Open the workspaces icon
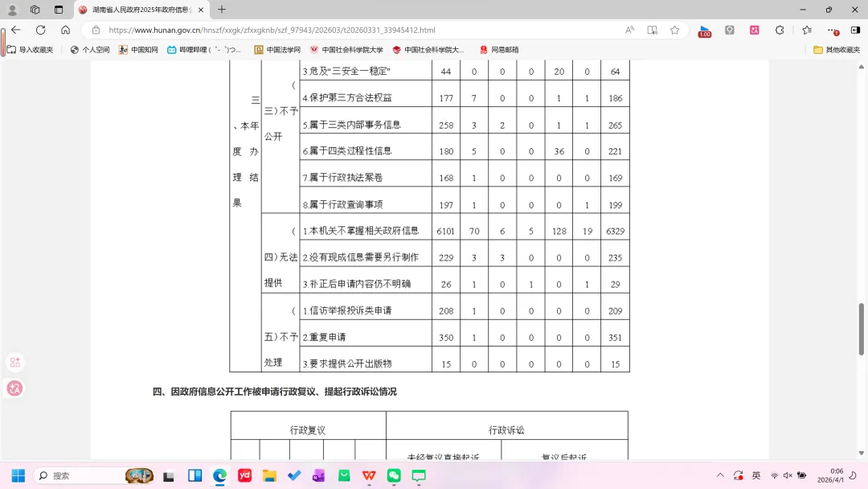 [x=35, y=10]
